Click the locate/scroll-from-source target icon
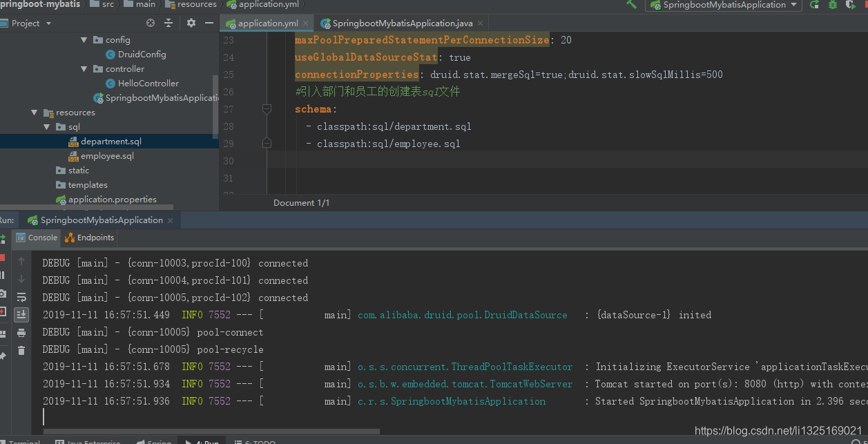Image resolution: width=868 pixels, height=444 pixels. click(x=151, y=23)
